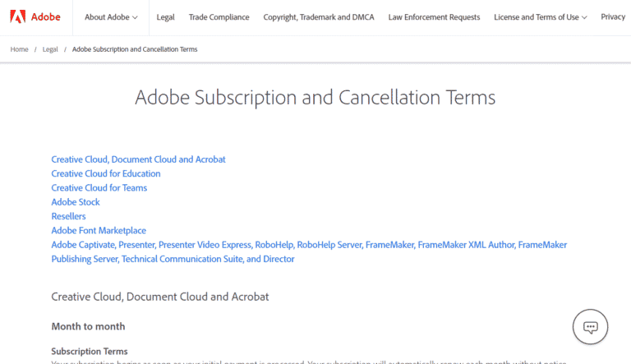Click the Adobe wordmark text in header
This screenshot has height=364, width=631.
point(42,17)
